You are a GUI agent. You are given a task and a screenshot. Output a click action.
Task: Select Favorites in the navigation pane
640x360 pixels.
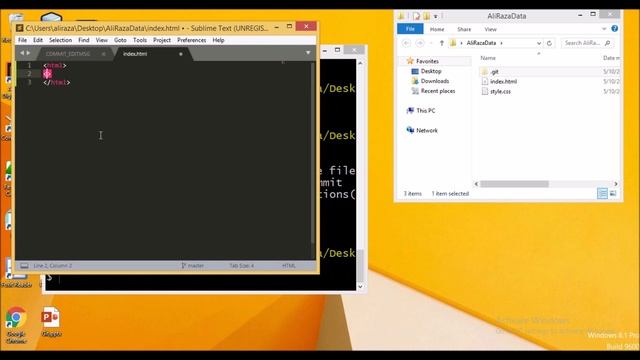pyautogui.click(x=427, y=61)
